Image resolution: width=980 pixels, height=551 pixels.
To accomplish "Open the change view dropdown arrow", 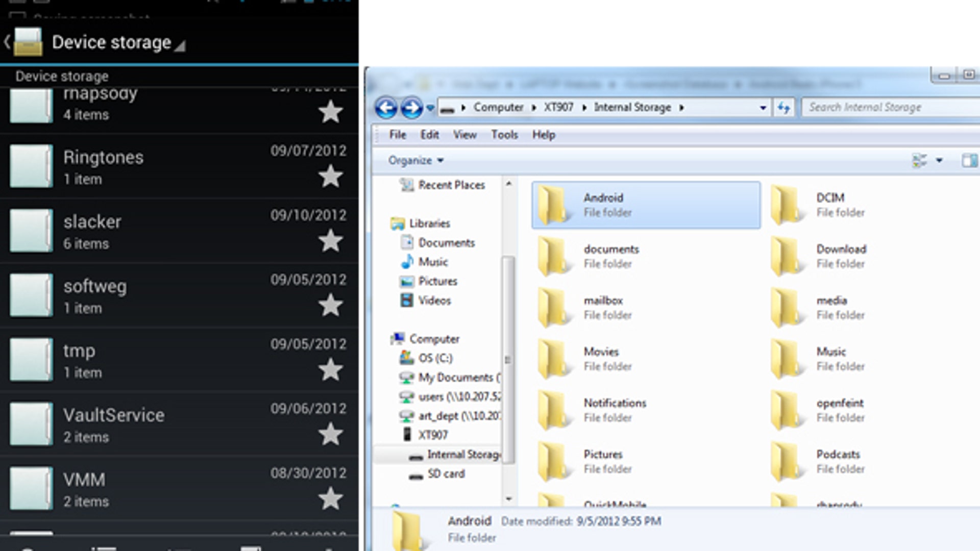I will coord(939,161).
